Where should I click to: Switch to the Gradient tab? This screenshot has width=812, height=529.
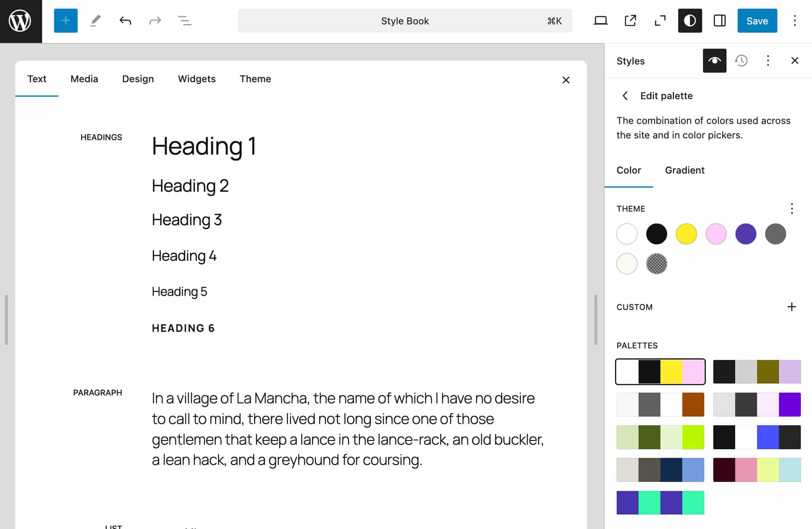(x=684, y=170)
